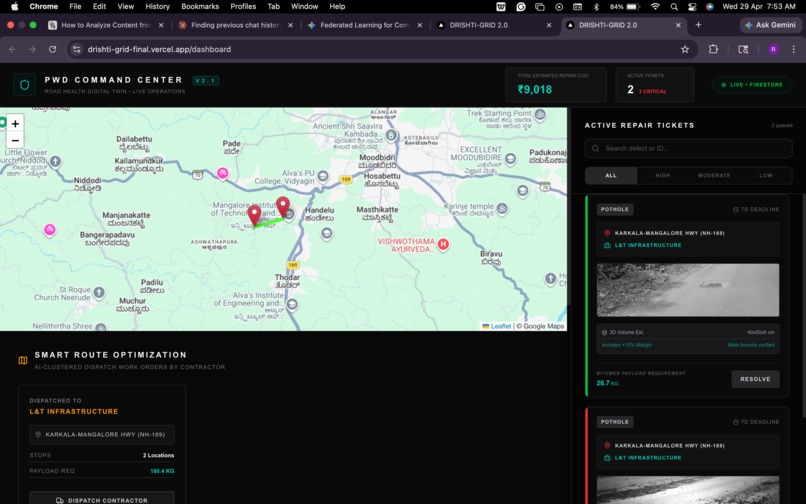Open the Chrome File menu
The image size is (806, 504).
coord(75,7)
